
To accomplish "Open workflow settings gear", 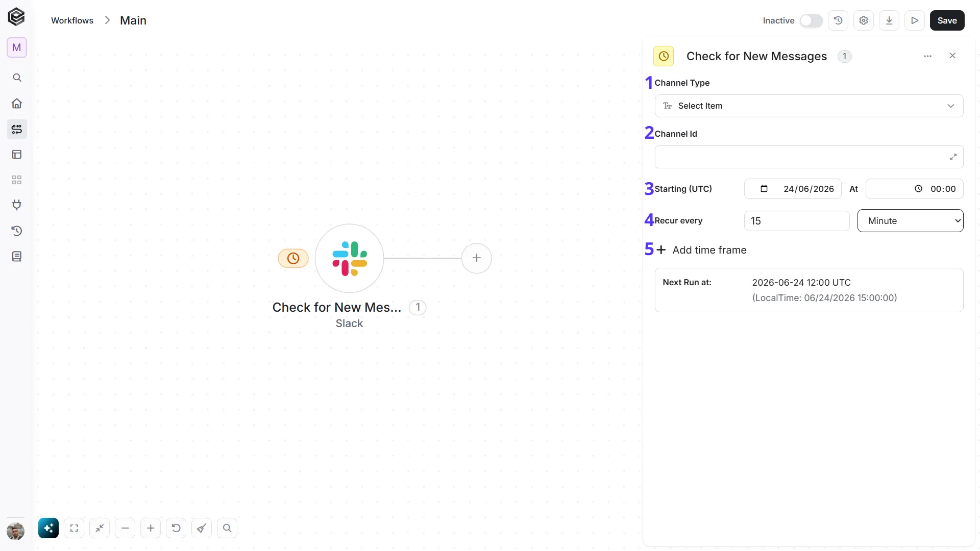I will 864,20.
